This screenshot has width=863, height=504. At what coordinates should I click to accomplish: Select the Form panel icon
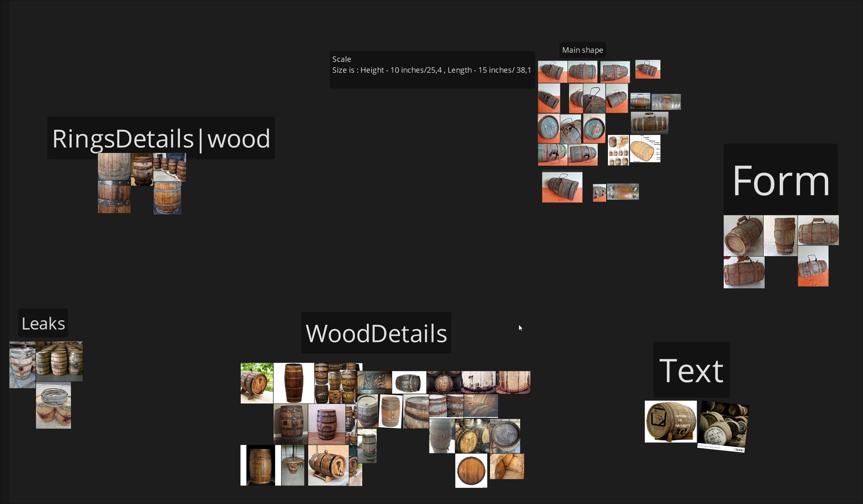780,180
